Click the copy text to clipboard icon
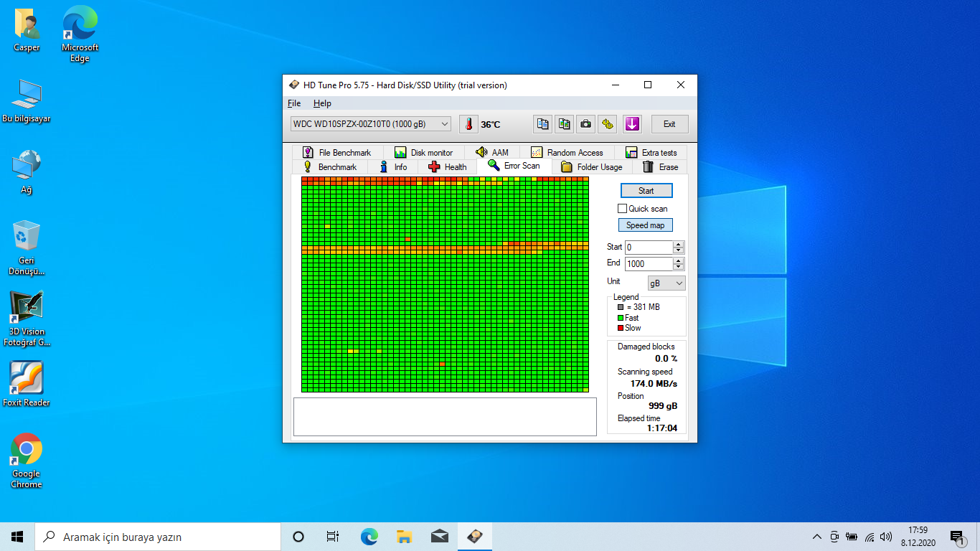Screen dimensions: 980x551 (542, 124)
